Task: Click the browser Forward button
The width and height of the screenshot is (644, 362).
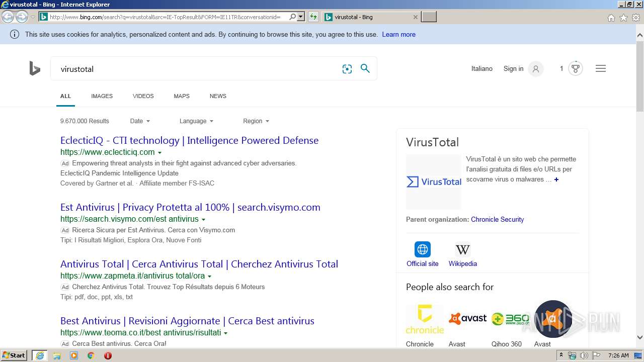Action: [22, 17]
